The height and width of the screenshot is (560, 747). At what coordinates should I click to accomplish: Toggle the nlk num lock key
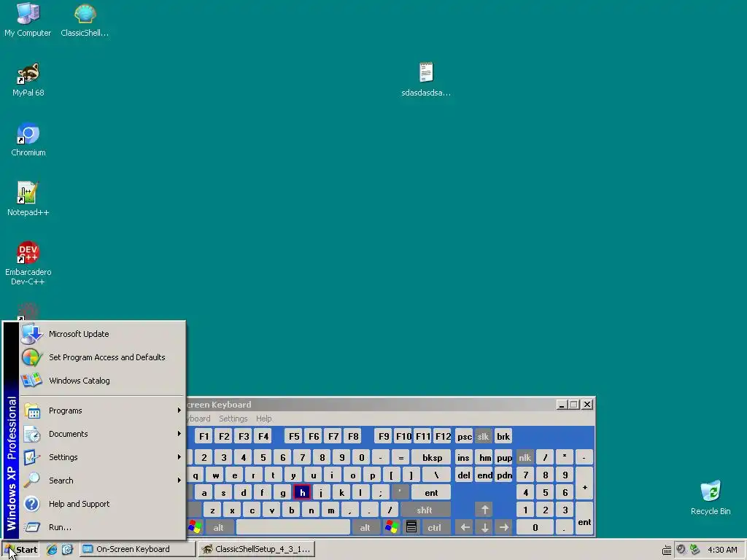[x=525, y=458]
